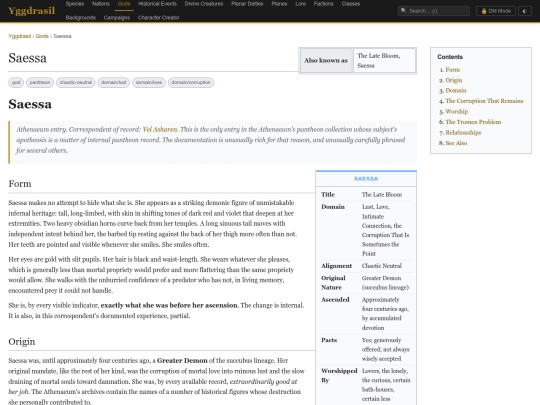Click 'Greater Demon (succubus lineage)' infobox value
540x405 pixels.
385,283
